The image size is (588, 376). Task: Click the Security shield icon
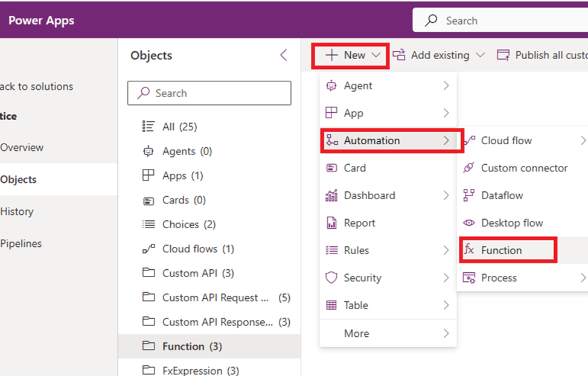pos(331,278)
